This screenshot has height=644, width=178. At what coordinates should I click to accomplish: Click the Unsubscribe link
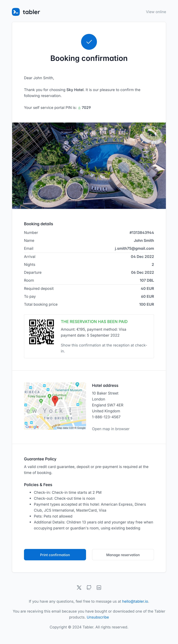98,617
